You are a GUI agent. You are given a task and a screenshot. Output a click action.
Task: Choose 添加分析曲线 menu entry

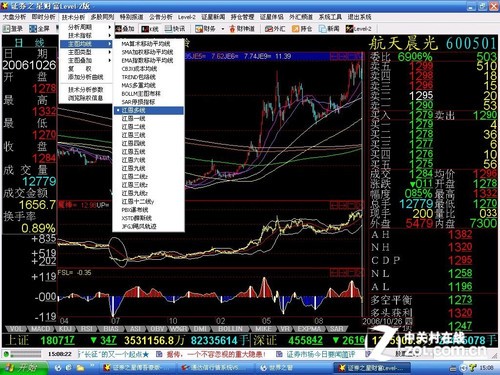[86, 77]
